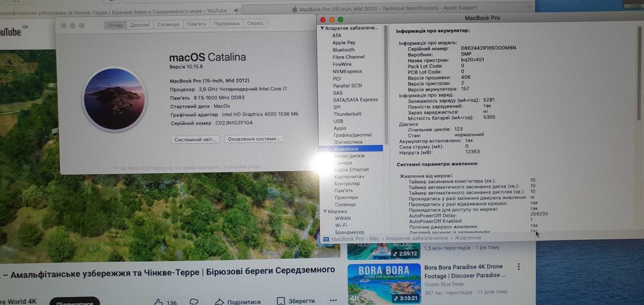Click the dislike thumbs-down icon under video
Image resolution: width=644 pixels, height=305 pixels.
click(194, 302)
